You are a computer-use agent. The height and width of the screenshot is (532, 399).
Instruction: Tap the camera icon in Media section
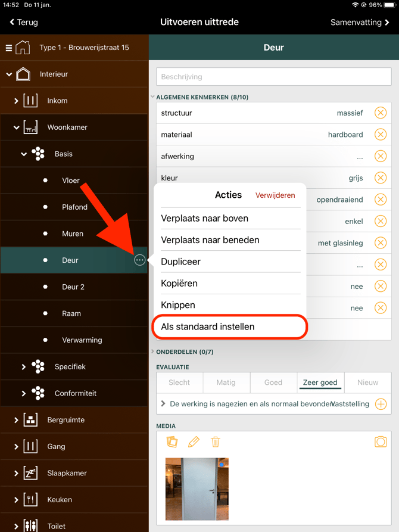click(x=381, y=442)
